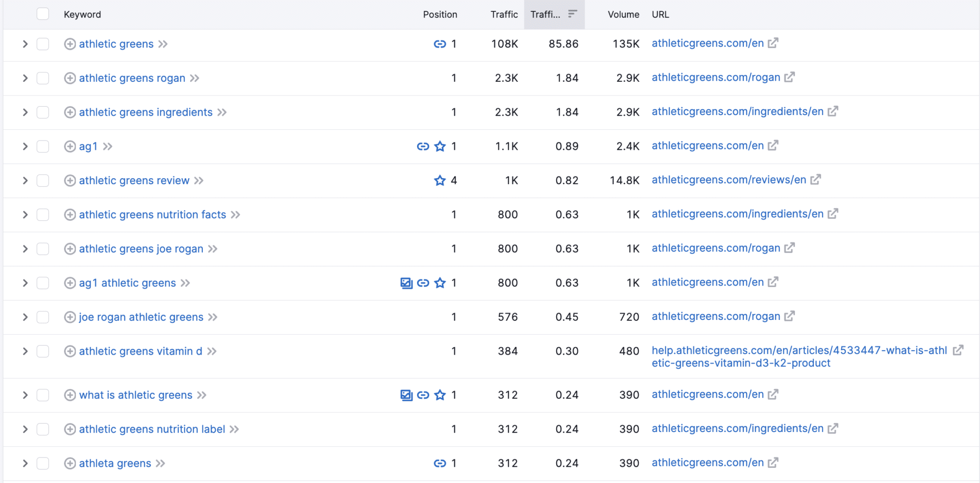
Task: Check the select-all checkbox in the header
Action: pos(43,14)
